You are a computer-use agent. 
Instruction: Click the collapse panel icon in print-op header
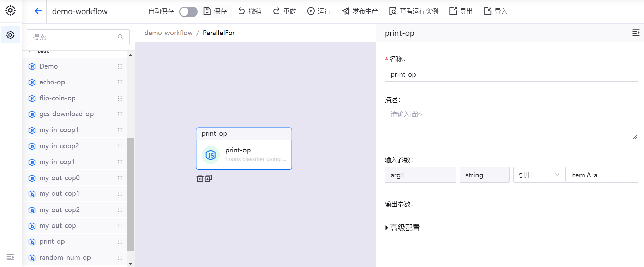(x=636, y=33)
